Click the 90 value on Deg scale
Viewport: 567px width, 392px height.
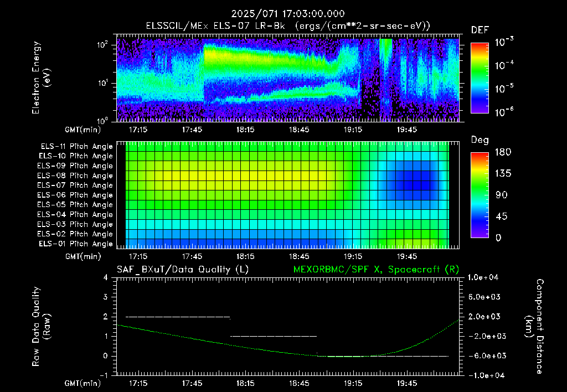click(x=502, y=195)
